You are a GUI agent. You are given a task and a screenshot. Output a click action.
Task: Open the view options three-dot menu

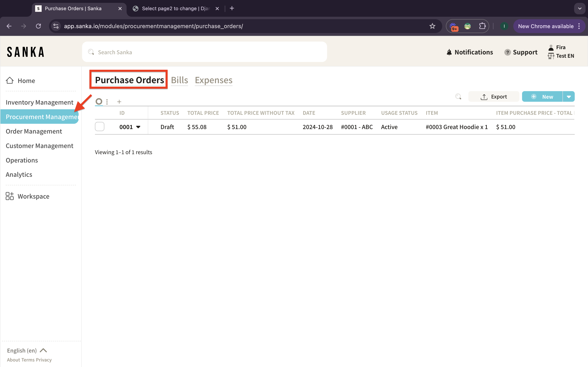coord(107,102)
